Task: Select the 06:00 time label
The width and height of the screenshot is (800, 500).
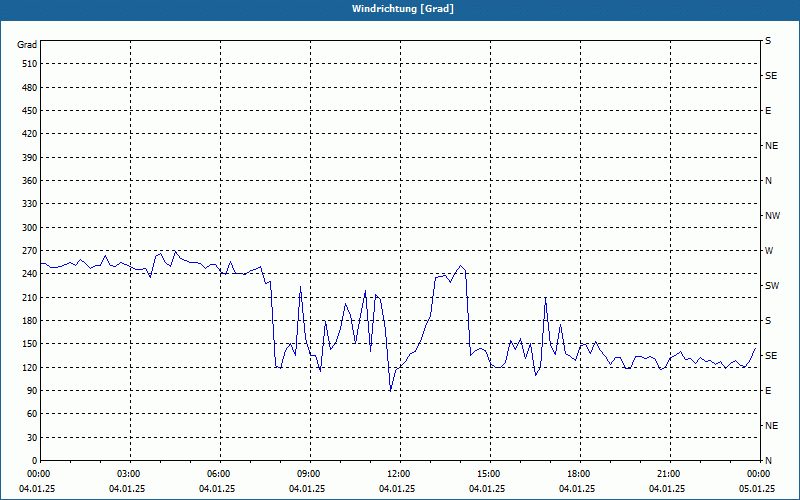Action: coord(217,474)
